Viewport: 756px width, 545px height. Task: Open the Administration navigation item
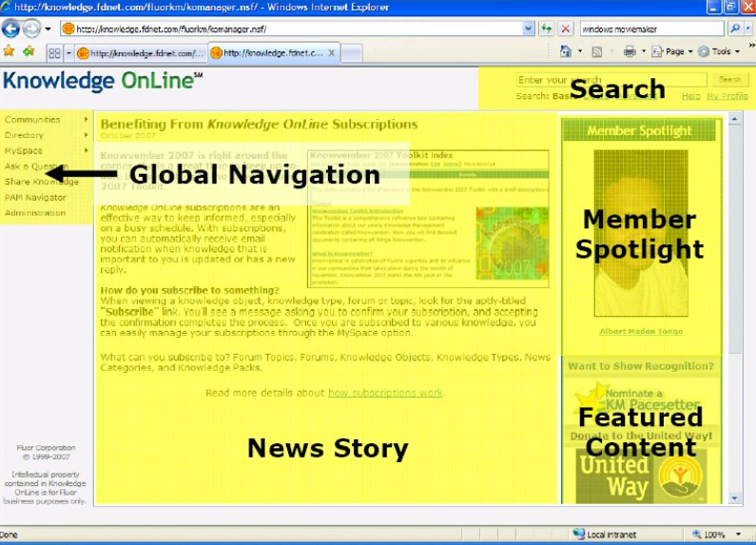click(x=35, y=213)
